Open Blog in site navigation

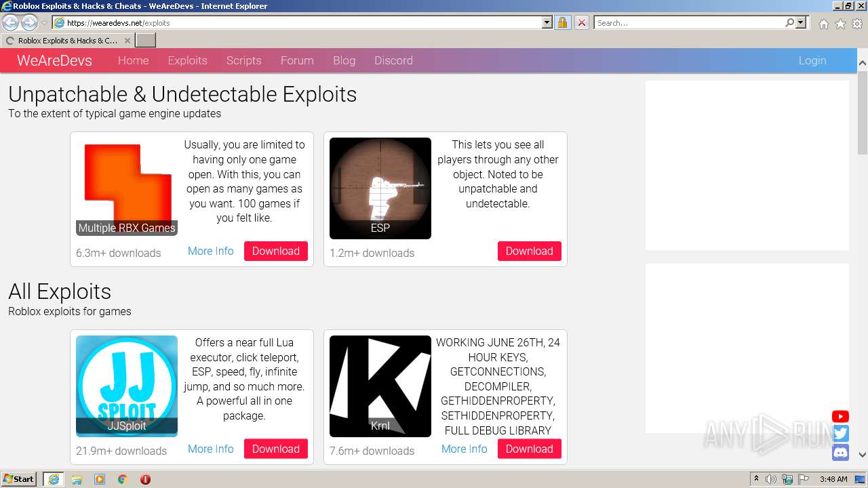[344, 60]
